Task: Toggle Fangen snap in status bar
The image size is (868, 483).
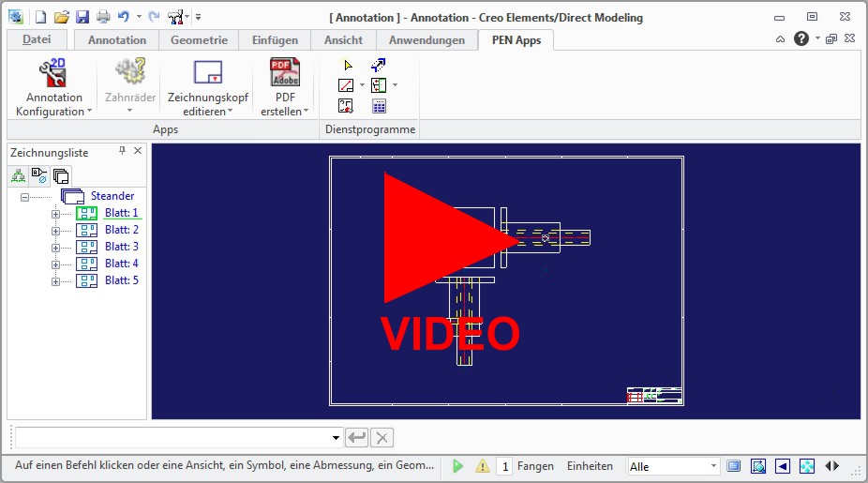Action: point(535,466)
